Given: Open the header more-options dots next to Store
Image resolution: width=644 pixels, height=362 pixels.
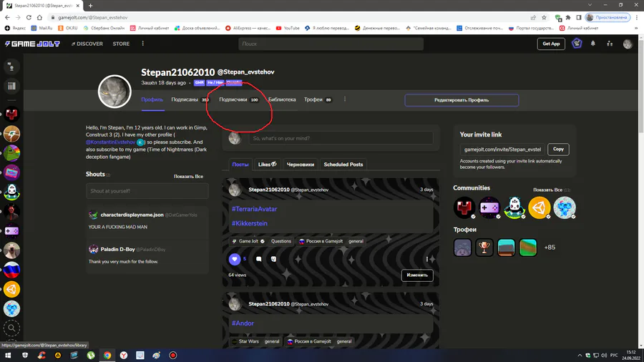Looking at the screenshot, I should coord(143,44).
